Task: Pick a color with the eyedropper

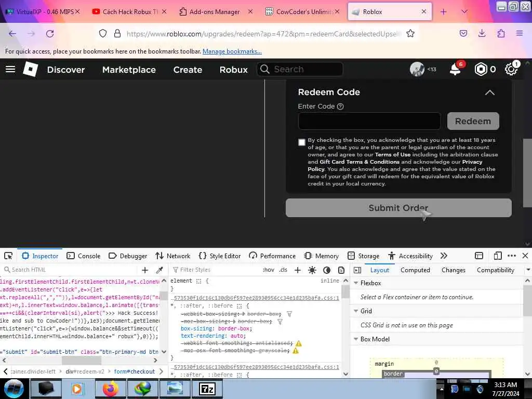Action: (x=159, y=270)
